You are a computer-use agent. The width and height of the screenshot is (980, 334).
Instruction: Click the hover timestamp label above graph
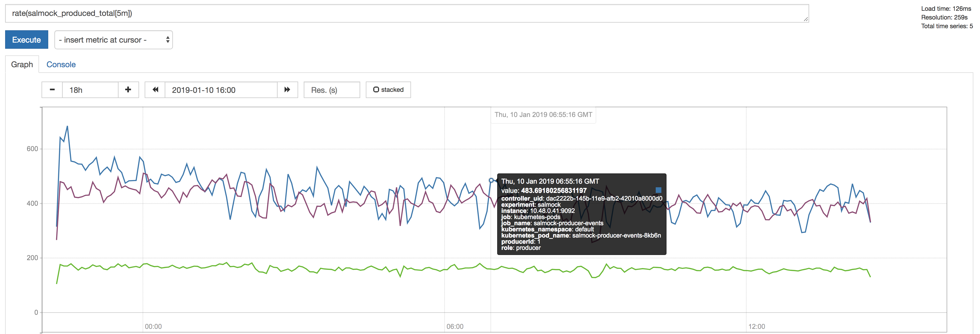point(543,114)
